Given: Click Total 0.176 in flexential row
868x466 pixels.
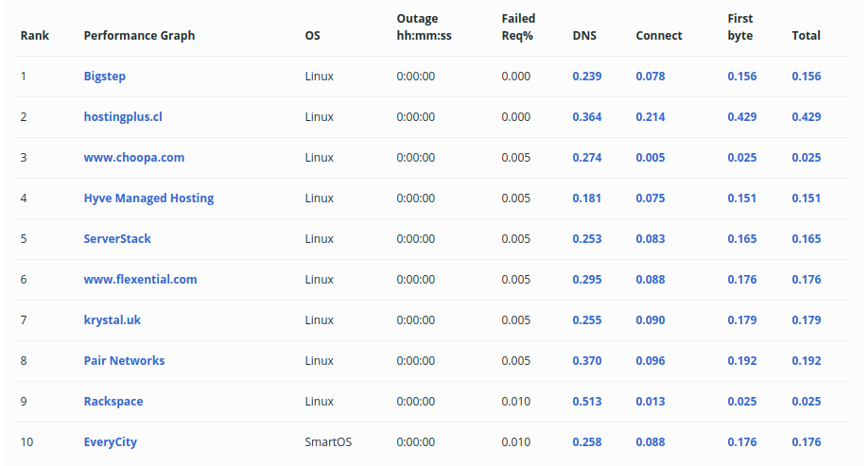Looking at the screenshot, I should point(806,280).
